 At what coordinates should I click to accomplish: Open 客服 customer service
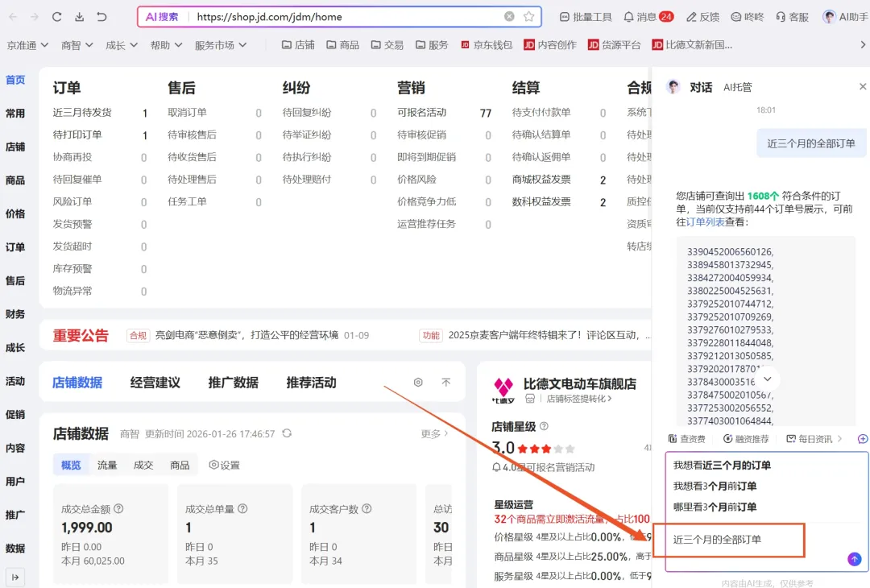pos(792,17)
